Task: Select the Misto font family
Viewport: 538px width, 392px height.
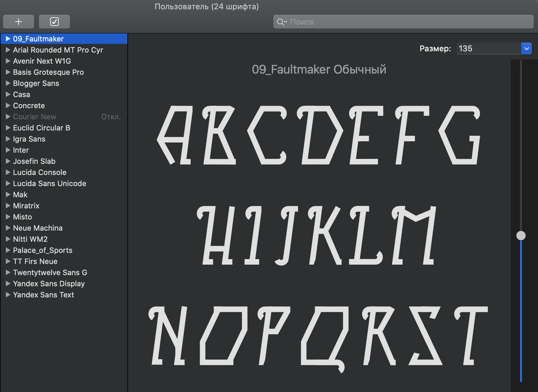Action: click(64, 217)
